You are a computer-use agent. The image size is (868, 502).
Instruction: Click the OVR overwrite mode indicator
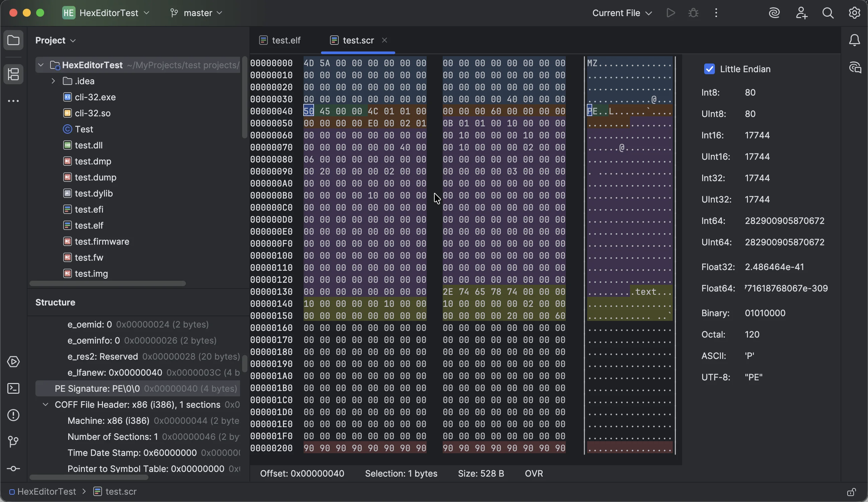[534, 474]
